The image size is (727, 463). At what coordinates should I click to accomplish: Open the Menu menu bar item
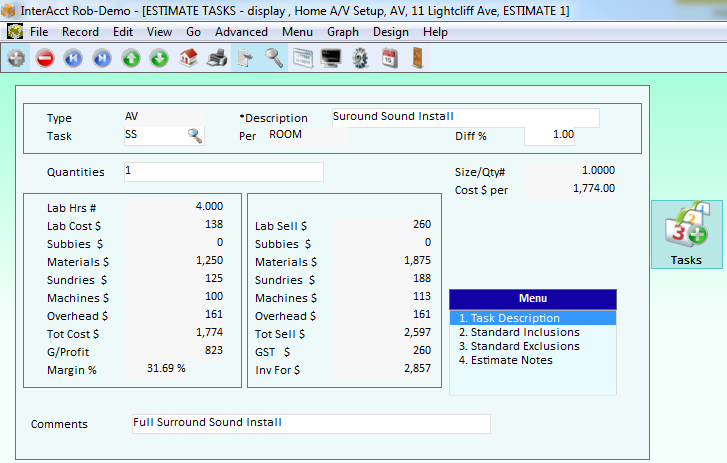[297, 32]
